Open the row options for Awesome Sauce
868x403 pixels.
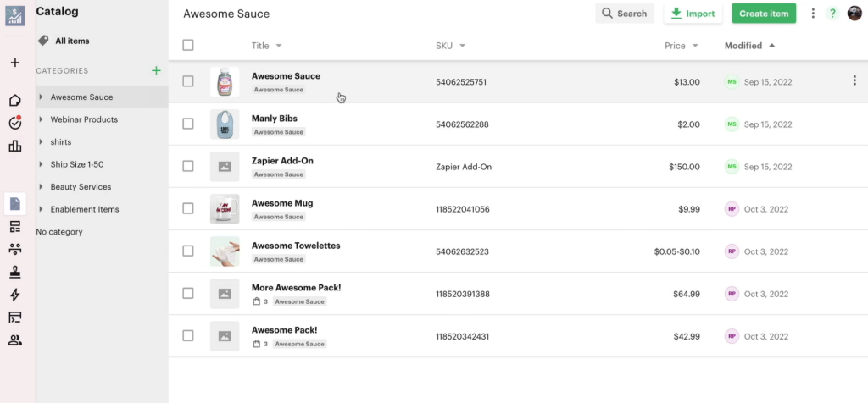tap(854, 81)
